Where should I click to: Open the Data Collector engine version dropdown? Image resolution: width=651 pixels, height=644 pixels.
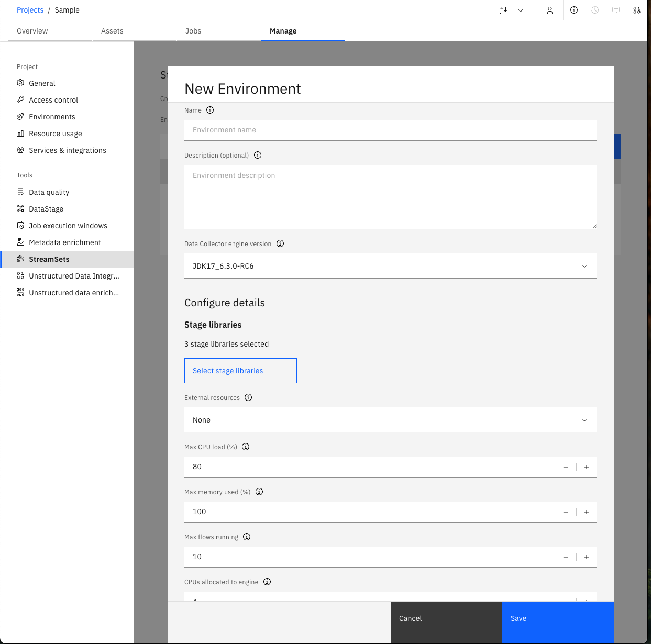pos(391,266)
